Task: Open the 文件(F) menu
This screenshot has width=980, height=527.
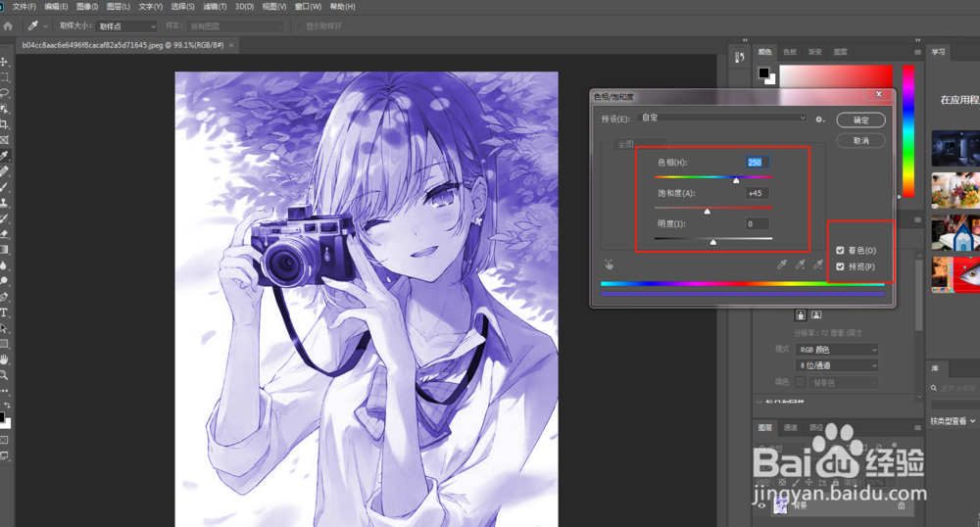Action: point(24,6)
